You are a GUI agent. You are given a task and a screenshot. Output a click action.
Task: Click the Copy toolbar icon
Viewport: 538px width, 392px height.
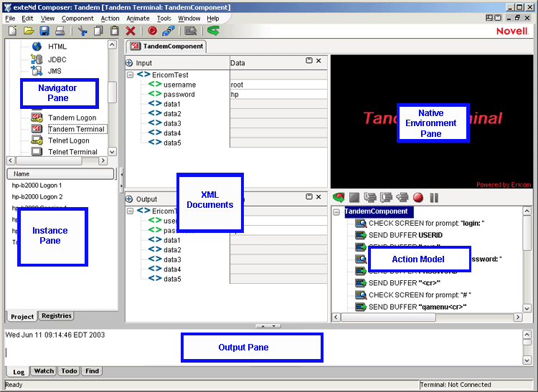[98, 31]
